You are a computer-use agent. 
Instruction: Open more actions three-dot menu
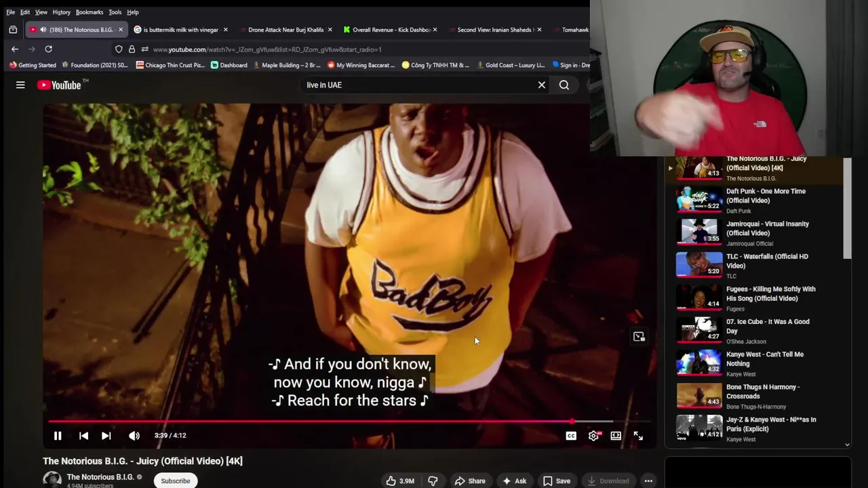click(648, 481)
